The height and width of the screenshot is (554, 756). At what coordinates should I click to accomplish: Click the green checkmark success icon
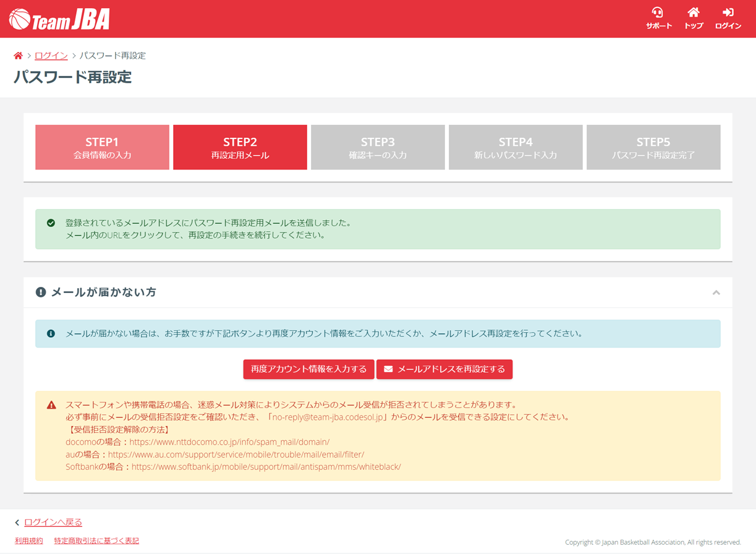(x=51, y=223)
